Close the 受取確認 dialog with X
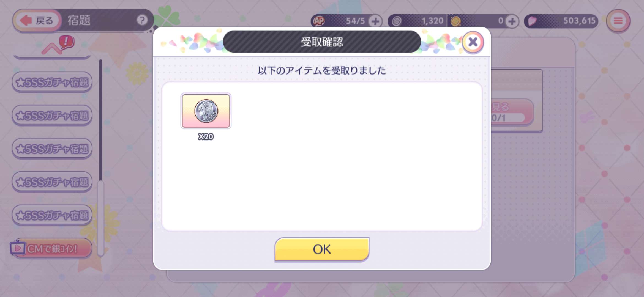644x297 pixels. 473,42
